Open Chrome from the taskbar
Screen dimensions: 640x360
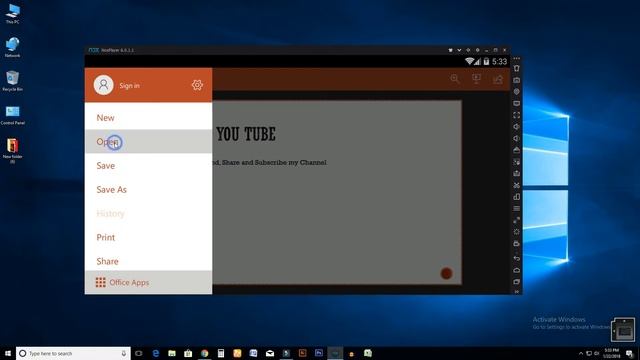coord(204,353)
